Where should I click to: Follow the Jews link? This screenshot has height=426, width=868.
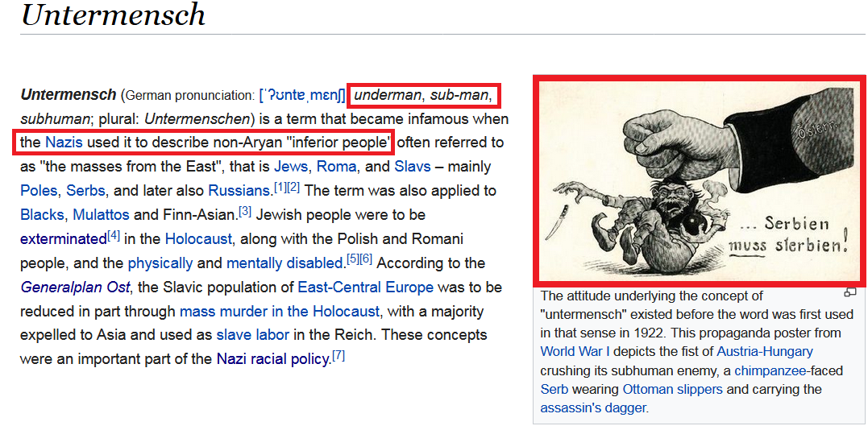[291, 168]
